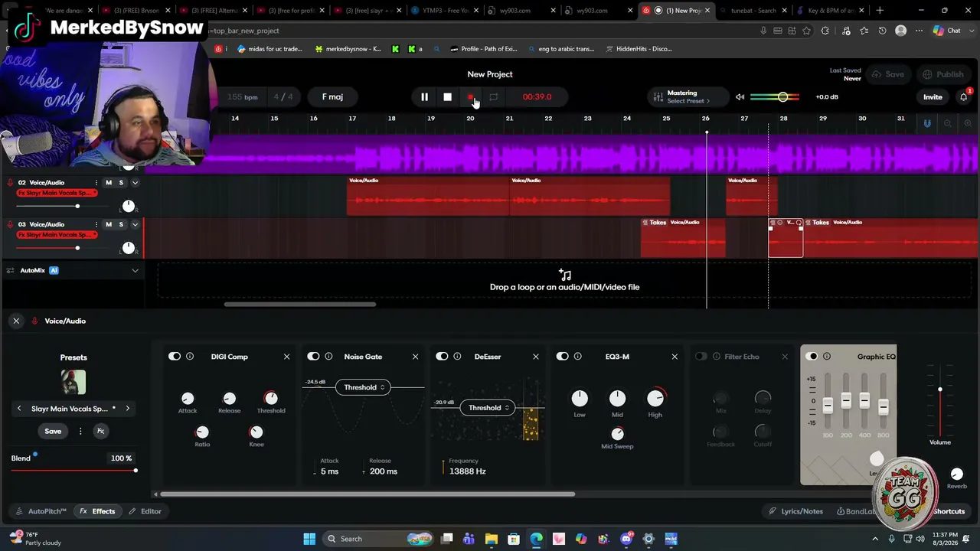Viewport: 980px width, 551px height.
Task: Show DIGI Comp info
Action: tap(190, 357)
